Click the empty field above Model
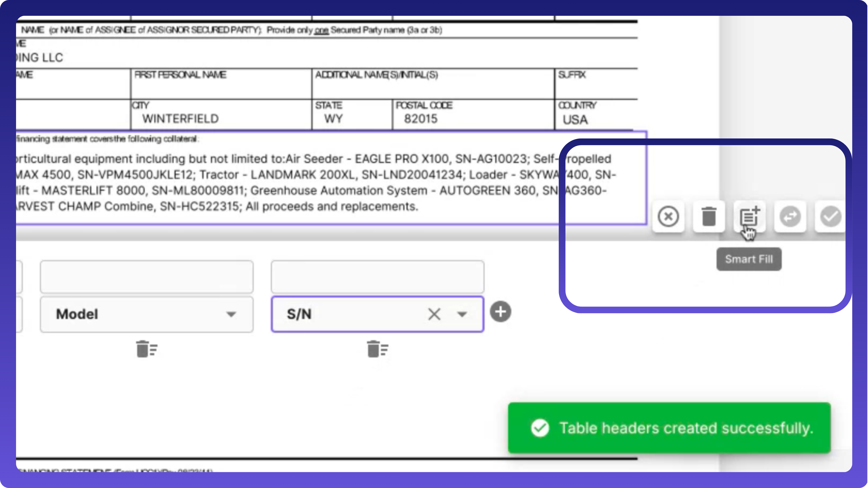This screenshot has width=868, height=488. click(x=146, y=277)
